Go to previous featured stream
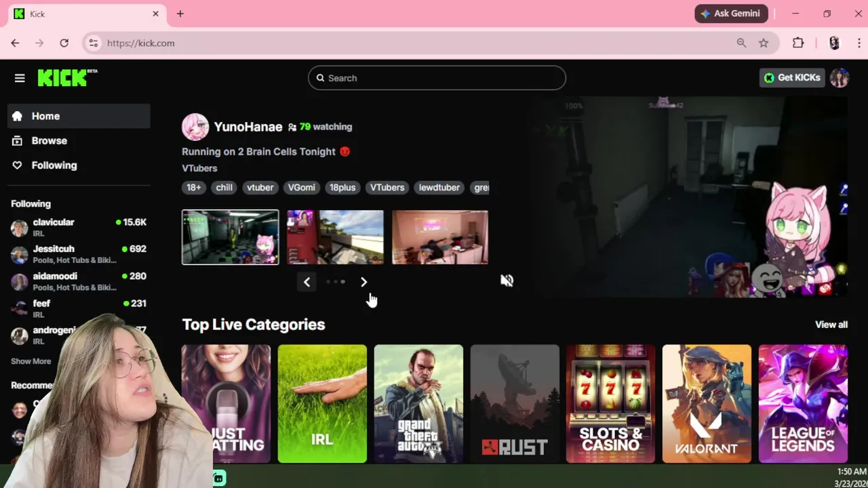 [x=307, y=282]
